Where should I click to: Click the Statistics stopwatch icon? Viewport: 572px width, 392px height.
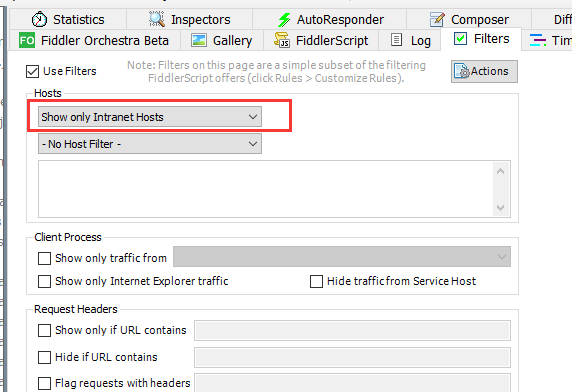tap(39, 19)
